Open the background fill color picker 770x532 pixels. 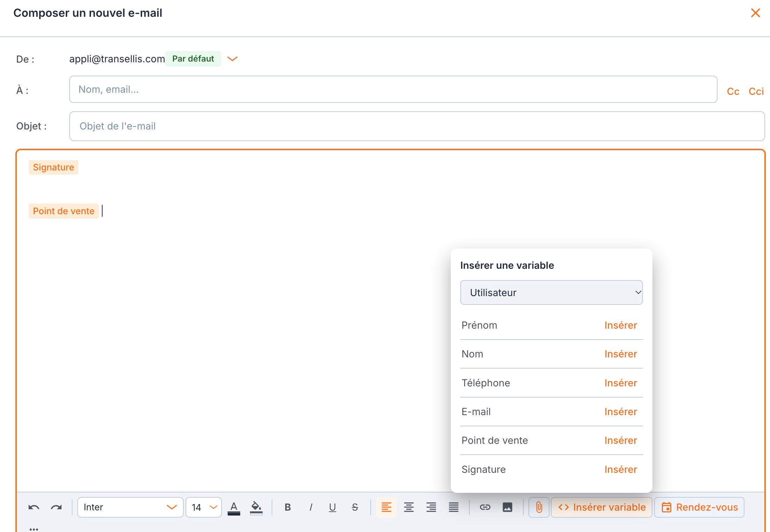click(x=256, y=507)
